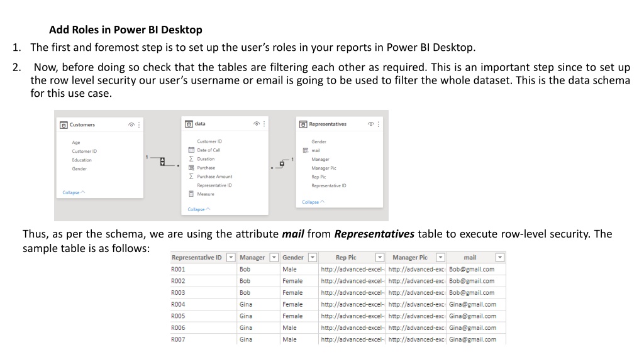The width and height of the screenshot is (644, 362).
Task: Open more options on the data table card
Action: (x=264, y=124)
